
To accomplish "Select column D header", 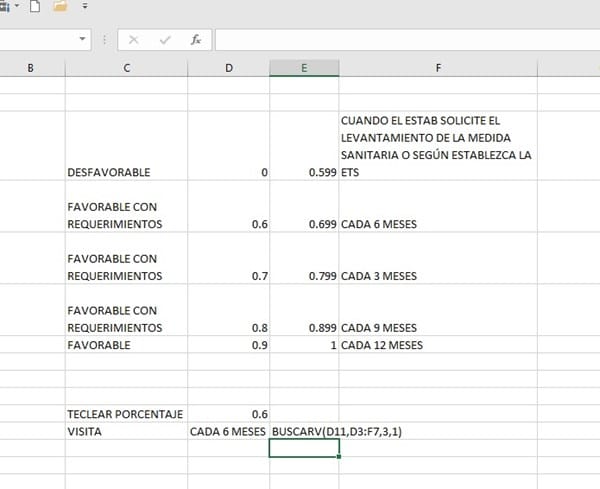I will 228,68.
